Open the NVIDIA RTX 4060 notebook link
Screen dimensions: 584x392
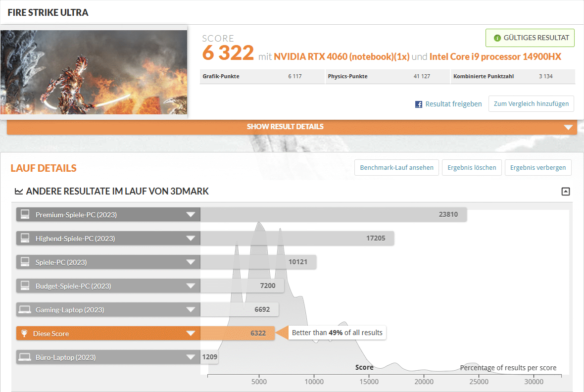341,57
